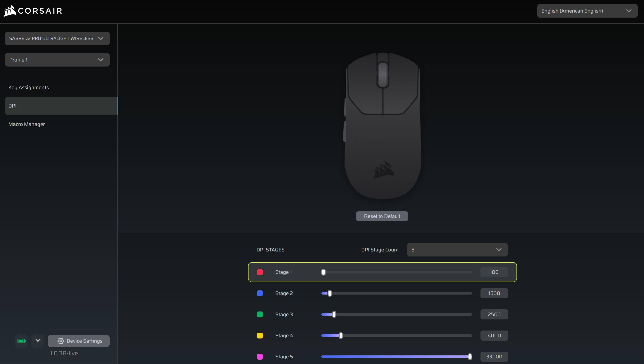Go to Key Assignments section
Screen dimensions: 644x364
29,87
